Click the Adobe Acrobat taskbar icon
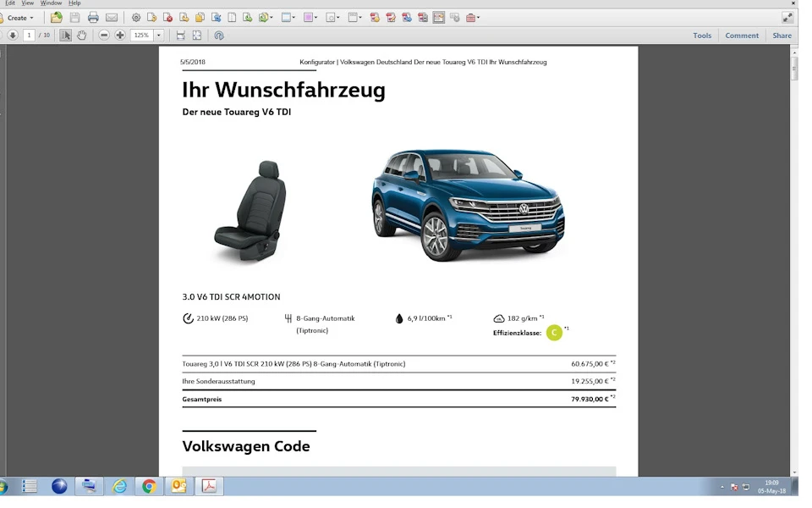This screenshot has width=812, height=508. tap(209, 486)
